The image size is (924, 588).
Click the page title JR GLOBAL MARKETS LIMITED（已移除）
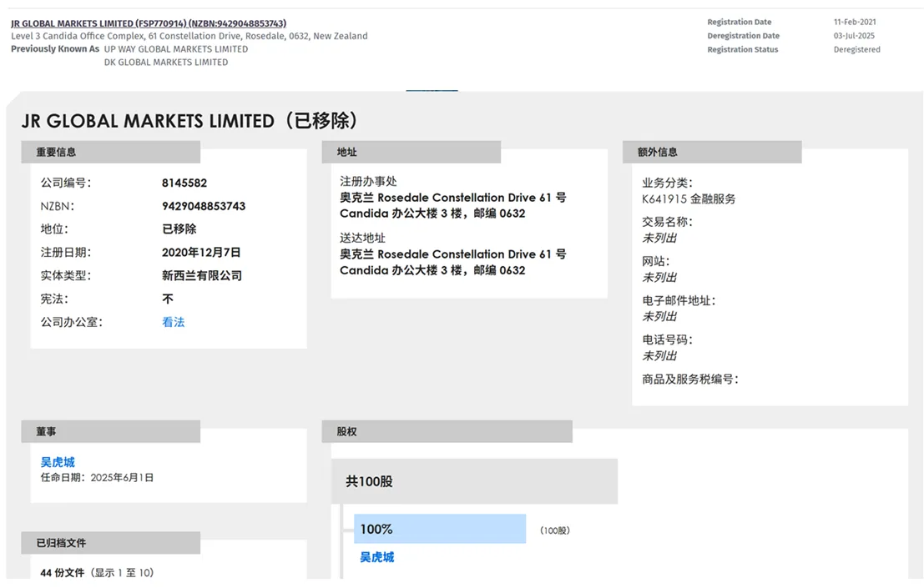[x=189, y=121]
